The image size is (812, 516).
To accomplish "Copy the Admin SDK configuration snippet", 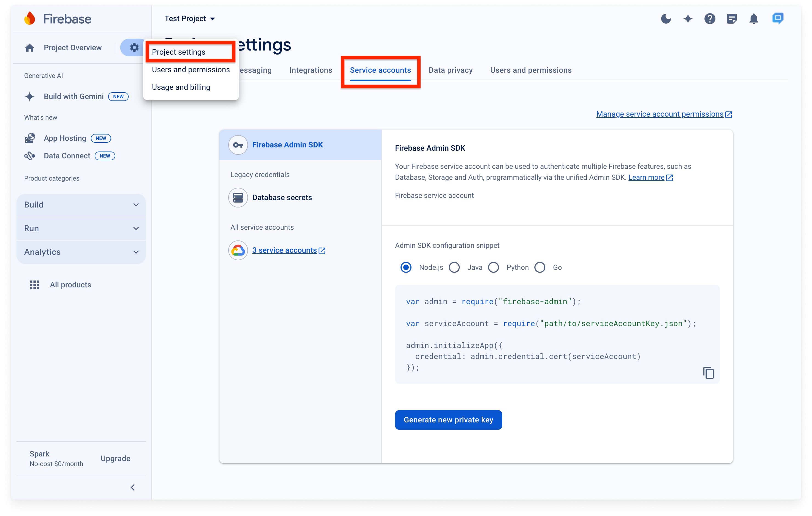I will pos(708,372).
